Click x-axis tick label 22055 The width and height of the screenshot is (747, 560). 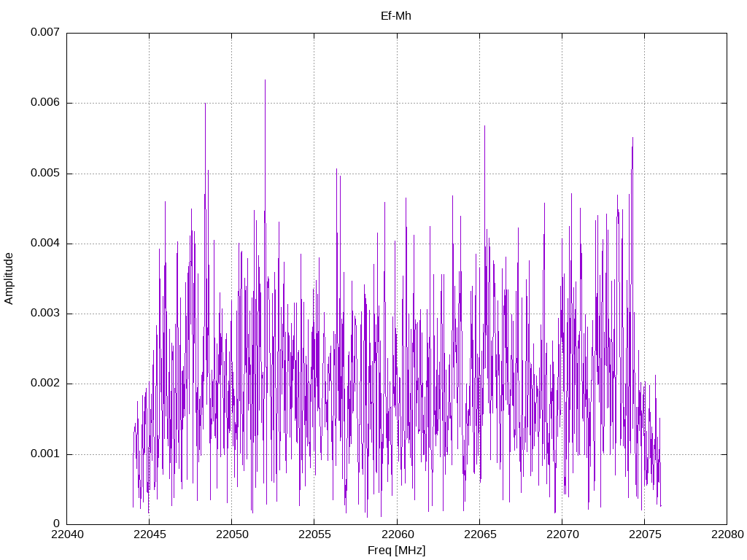click(314, 534)
